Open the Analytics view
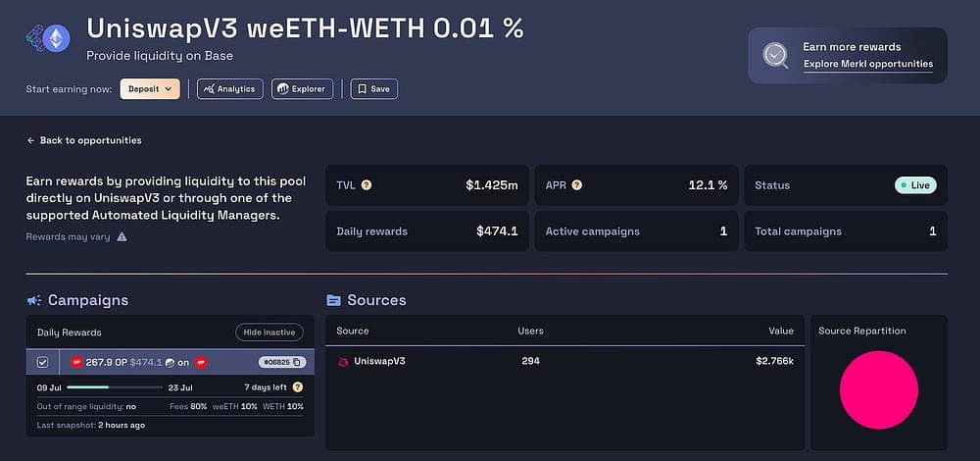 [230, 89]
